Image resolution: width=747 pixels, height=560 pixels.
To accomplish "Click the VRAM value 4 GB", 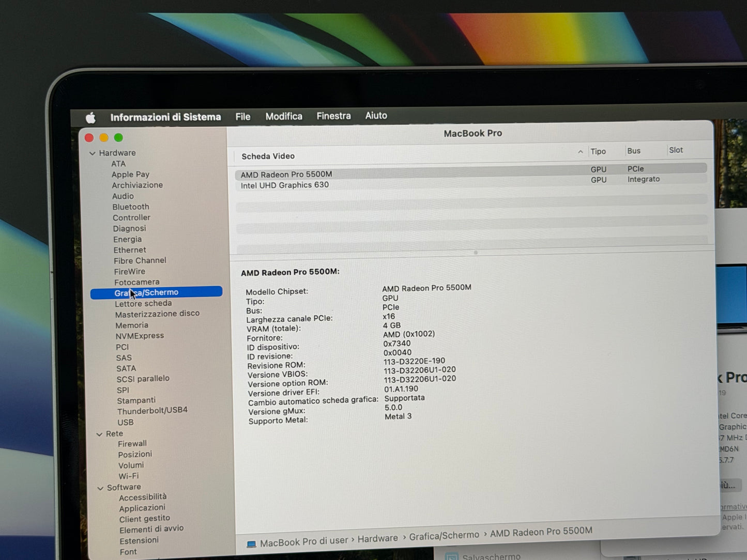I will [392, 325].
